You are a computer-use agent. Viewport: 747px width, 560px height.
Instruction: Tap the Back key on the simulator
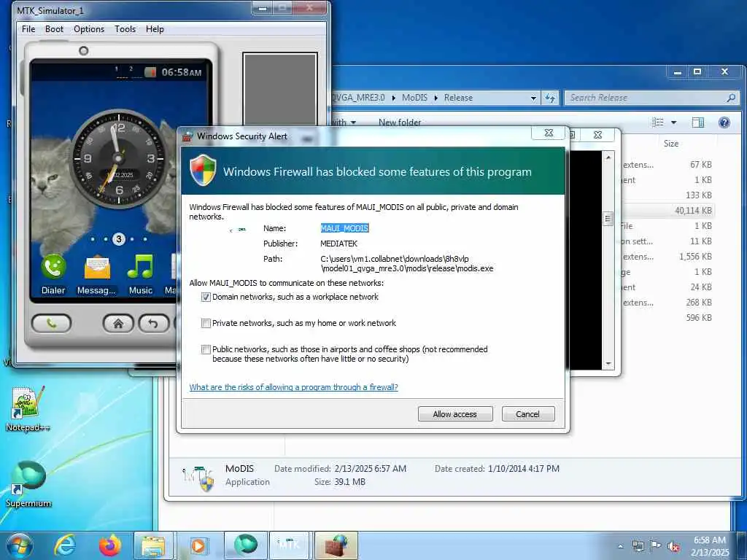click(153, 324)
